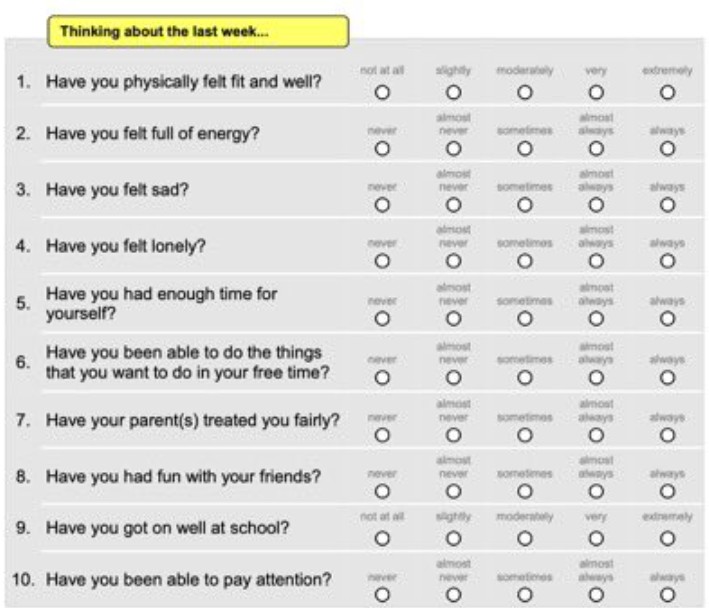
Task: Select 'slightly' for got on at school
Action: click(x=453, y=538)
